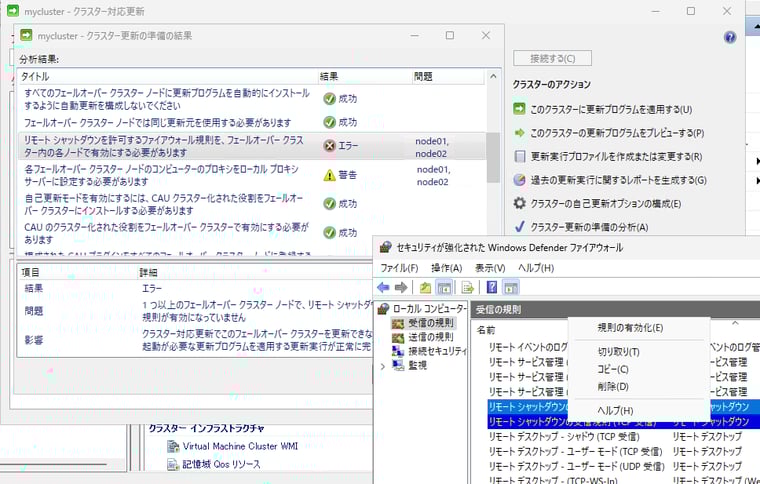This screenshot has height=484, width=760.
Task: Select 接続セキュリティ tree item
Action: [436, 351]
